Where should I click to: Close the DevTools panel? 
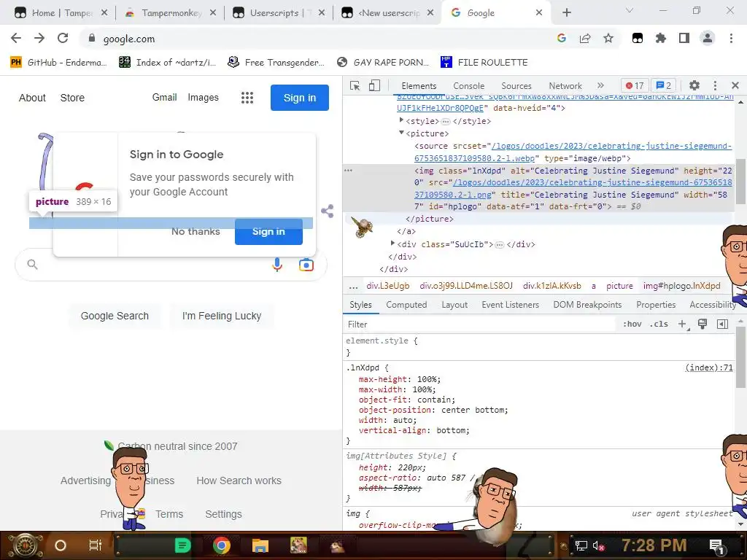[x=735, y=86]
